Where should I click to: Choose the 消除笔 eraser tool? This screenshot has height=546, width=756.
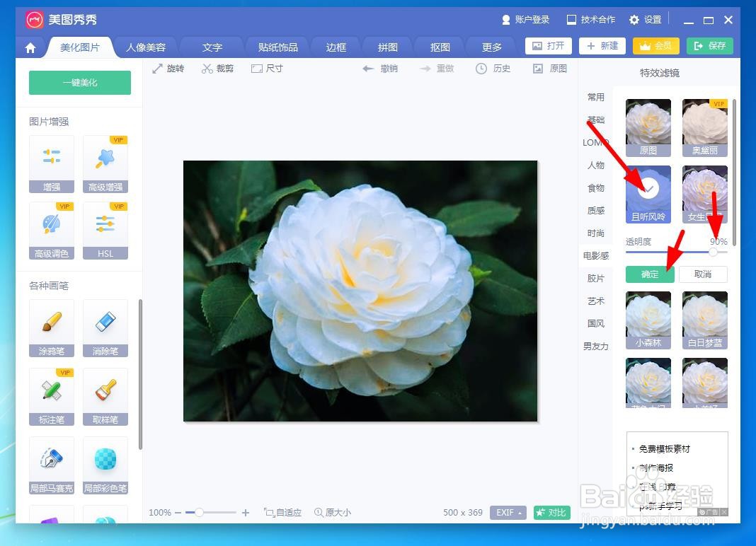coord(105,328)
